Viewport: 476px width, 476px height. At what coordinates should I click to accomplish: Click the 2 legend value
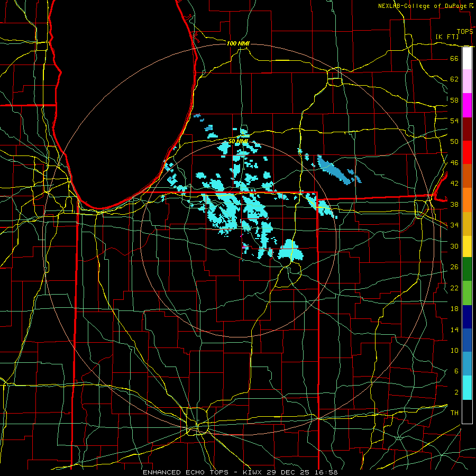pos(456,392)
